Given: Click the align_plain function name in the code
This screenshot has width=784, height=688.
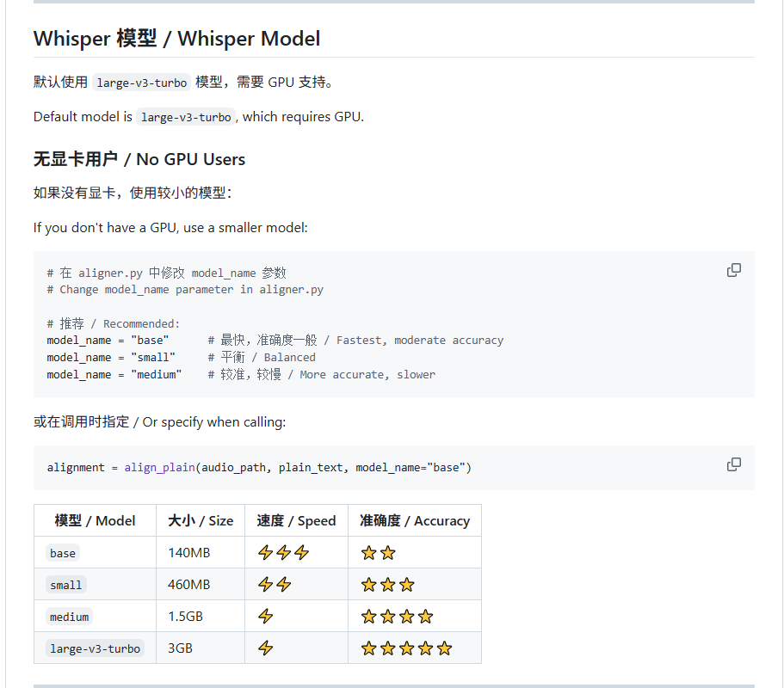Looking at the screenshot, I should click(159, 468).
